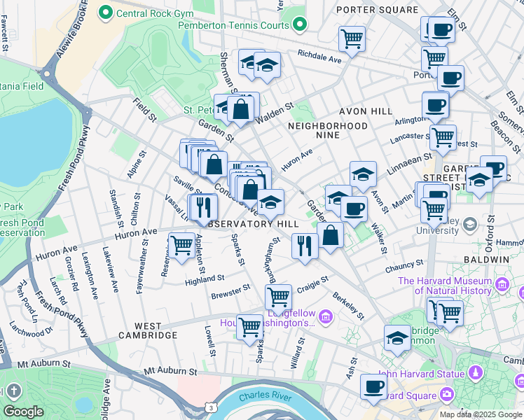The width and height of the screenshot is (524, 420).
Task: Select shopping cart marker near Appleton St
Action: 182,246
